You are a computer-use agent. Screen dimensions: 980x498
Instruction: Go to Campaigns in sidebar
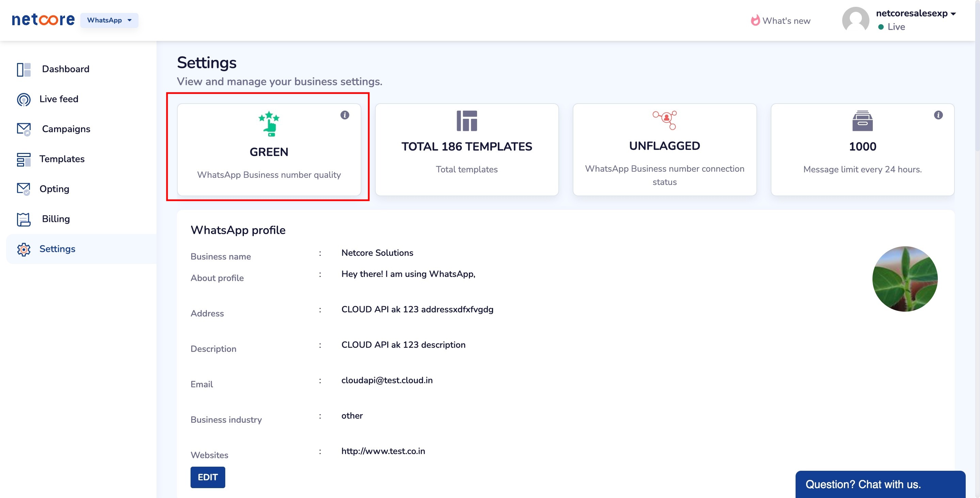pos(66,129)
